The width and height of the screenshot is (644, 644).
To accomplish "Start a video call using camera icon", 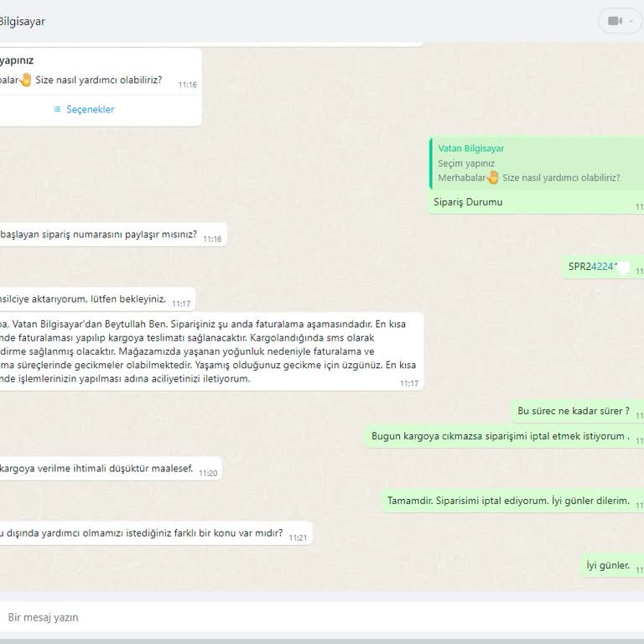I will point(615,21).
